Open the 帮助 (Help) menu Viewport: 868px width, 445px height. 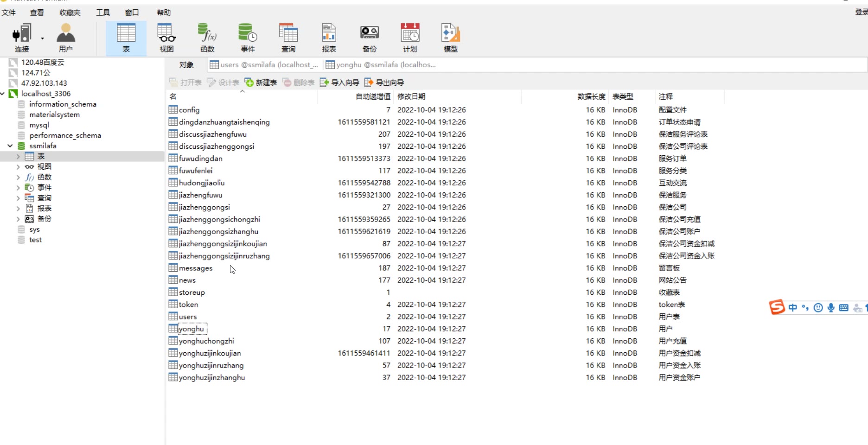click(164, 13)
